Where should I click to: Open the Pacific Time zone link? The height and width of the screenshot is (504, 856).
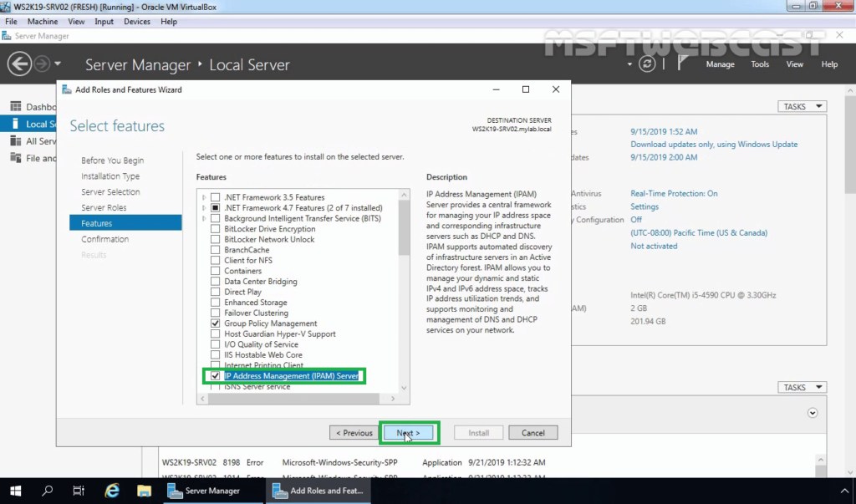coord(699,232)
